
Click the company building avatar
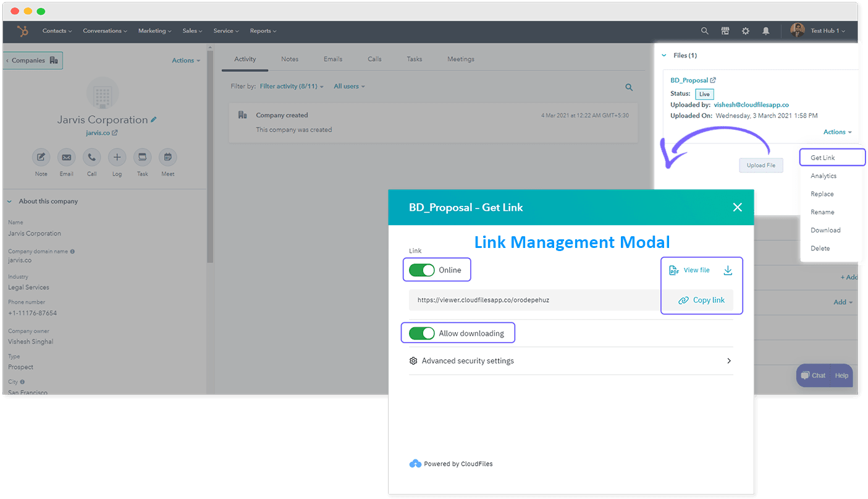[103, 93]
